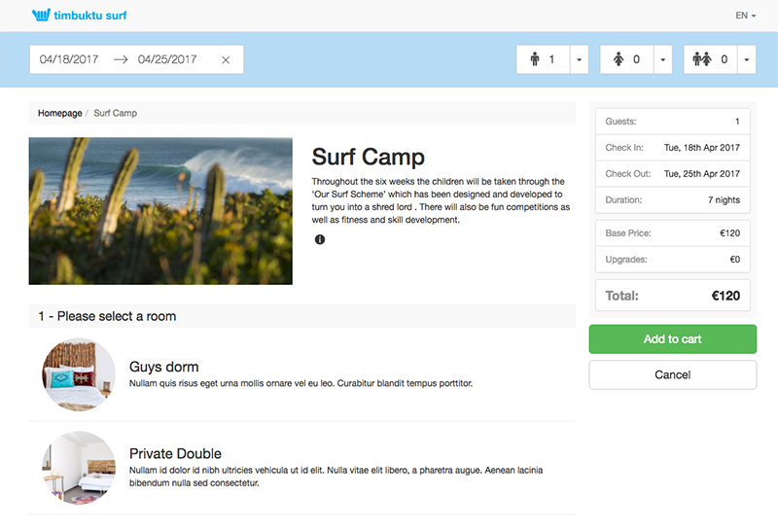
Task: Open the male guest count dropdown
Action: pos(580,59)
